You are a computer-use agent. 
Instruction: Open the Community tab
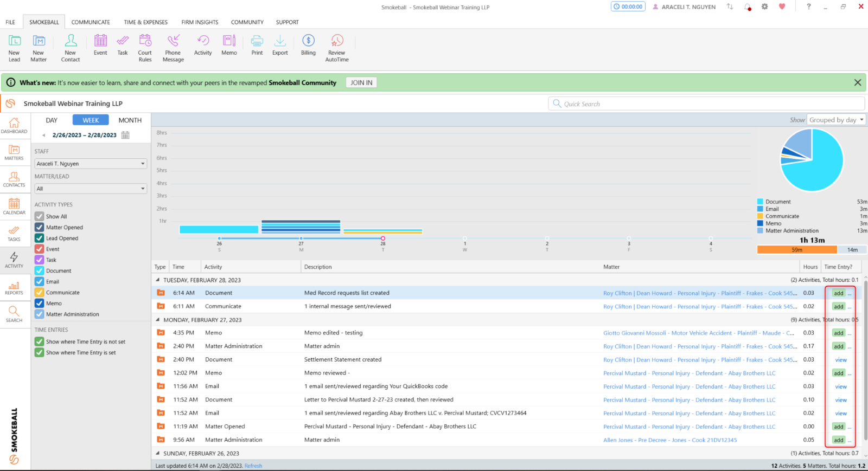(x=247, y=22)
